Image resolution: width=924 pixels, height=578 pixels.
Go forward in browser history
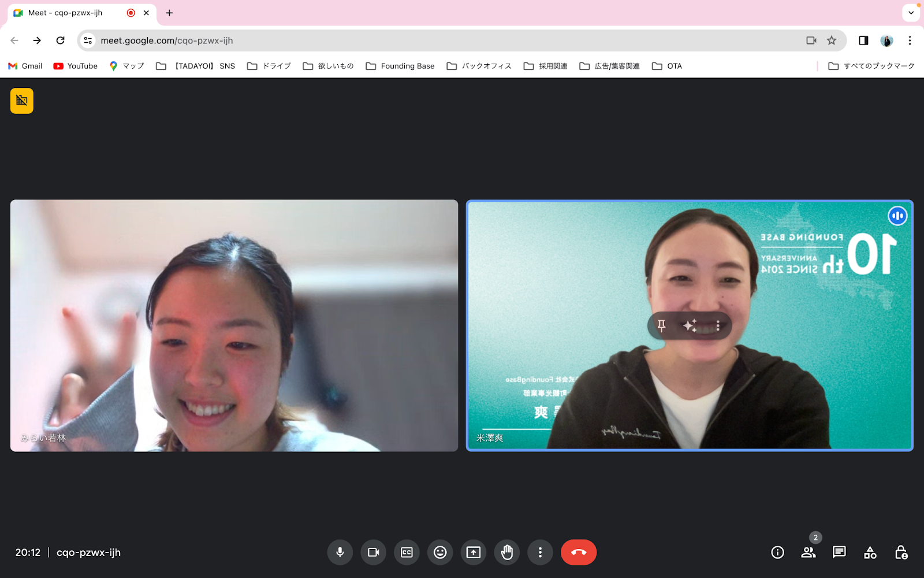[x=37, y=40]
